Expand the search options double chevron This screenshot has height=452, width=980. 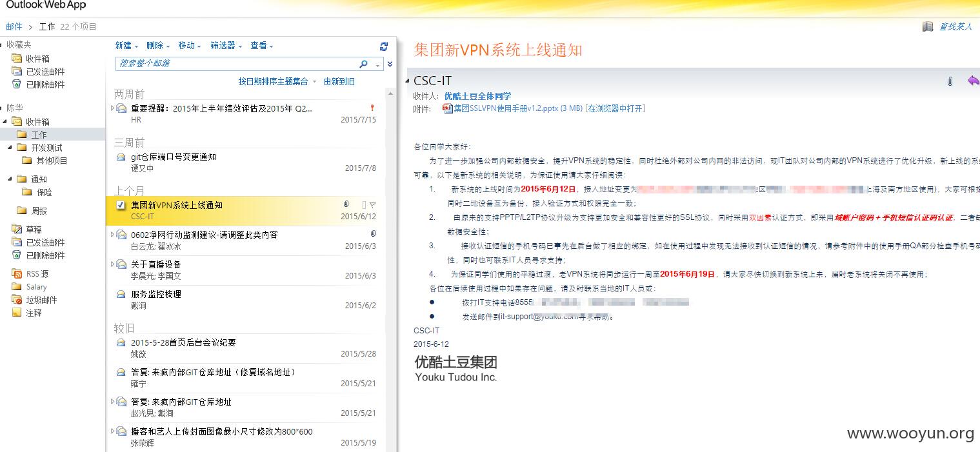(x=390, y=64)
